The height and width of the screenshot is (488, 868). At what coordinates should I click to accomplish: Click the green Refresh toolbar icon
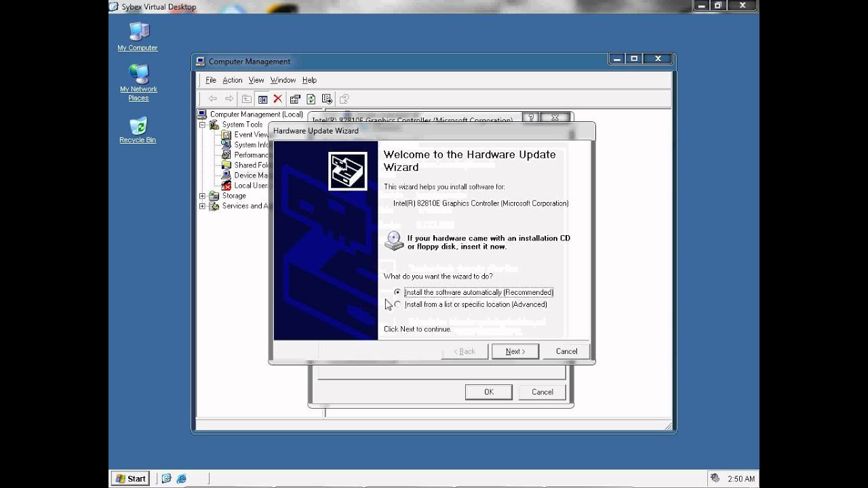tap(311, 99)
